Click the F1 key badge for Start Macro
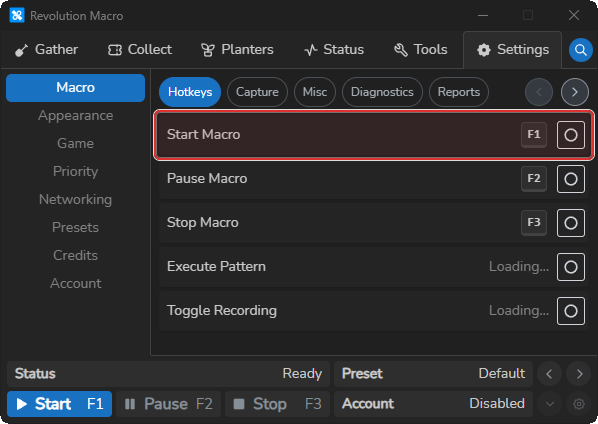The height and width of the screenshot is (424, 598). 534,135
